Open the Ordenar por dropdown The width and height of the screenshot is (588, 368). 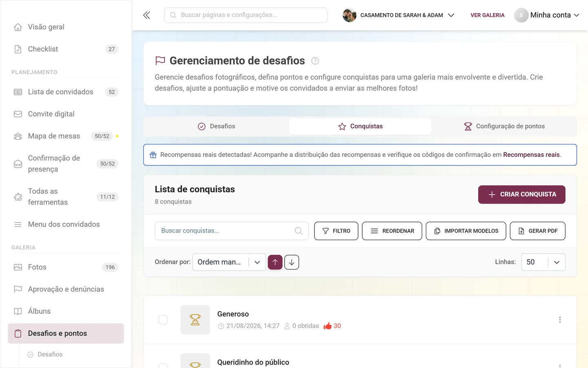[229, 262]
